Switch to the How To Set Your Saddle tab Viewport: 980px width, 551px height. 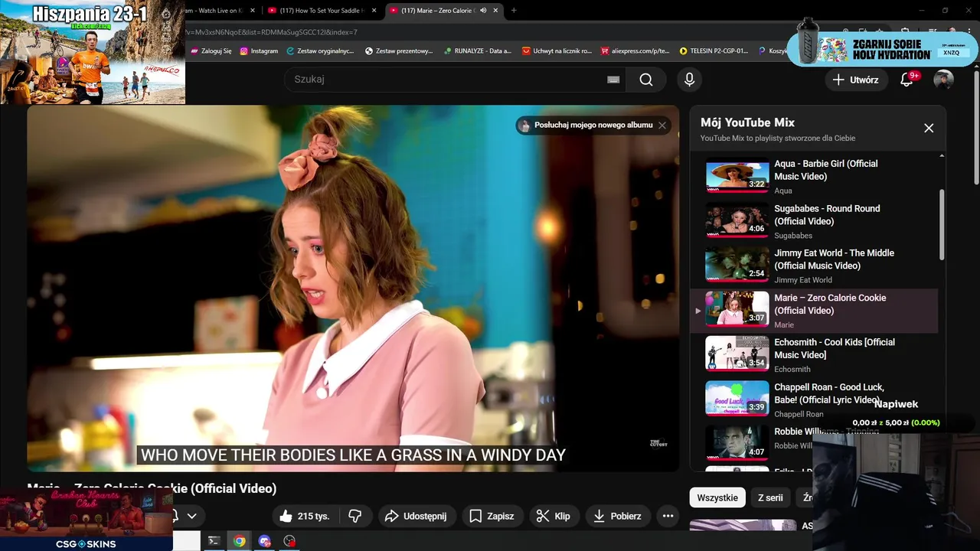320,11
